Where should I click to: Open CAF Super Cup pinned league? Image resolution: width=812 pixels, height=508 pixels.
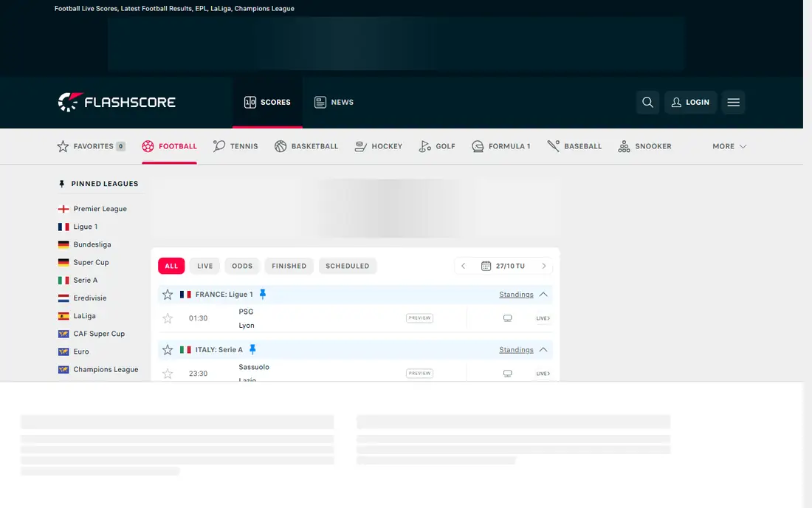(x=92, y=334)
